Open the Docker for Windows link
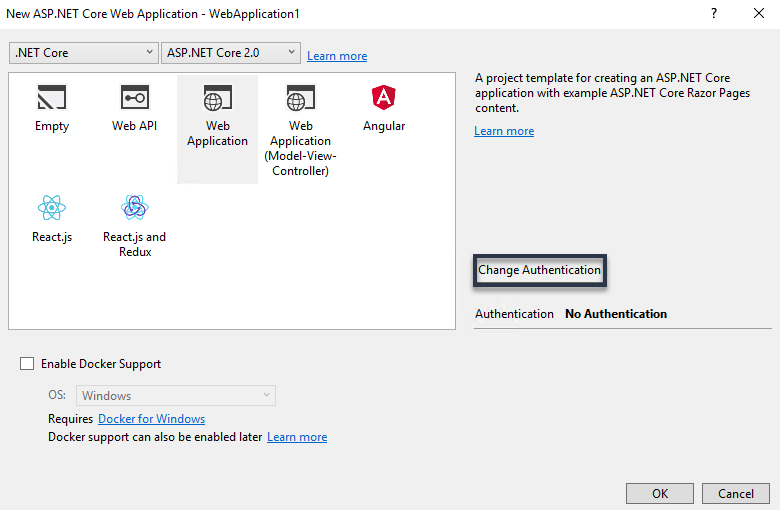The width and height of the screenshot is (780, 510). point(151,419)
